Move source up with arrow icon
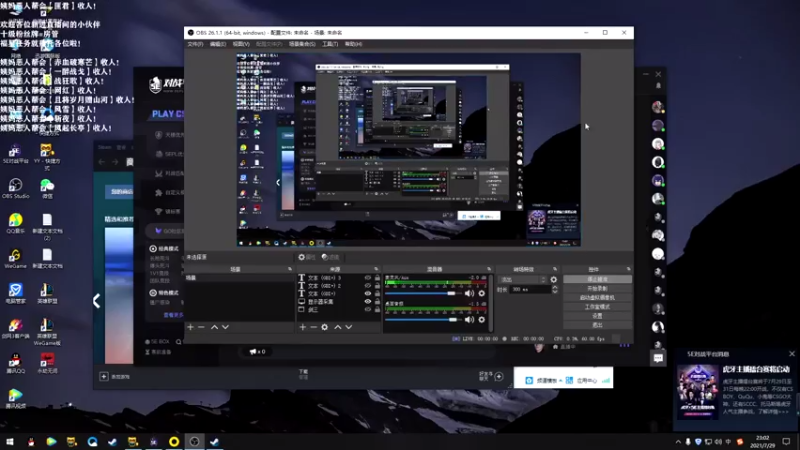This screenshot has width=800, height=450. click(x=337, y=327)
